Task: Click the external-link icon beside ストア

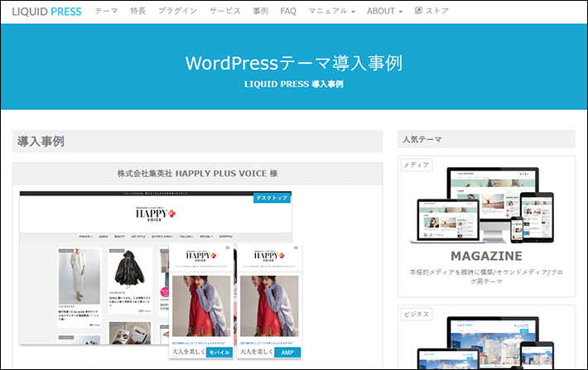Action: tap(418, 11)
